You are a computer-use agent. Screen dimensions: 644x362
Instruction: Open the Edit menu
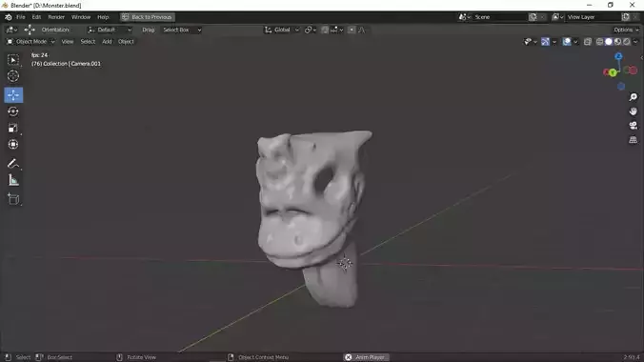click(36, 17)
